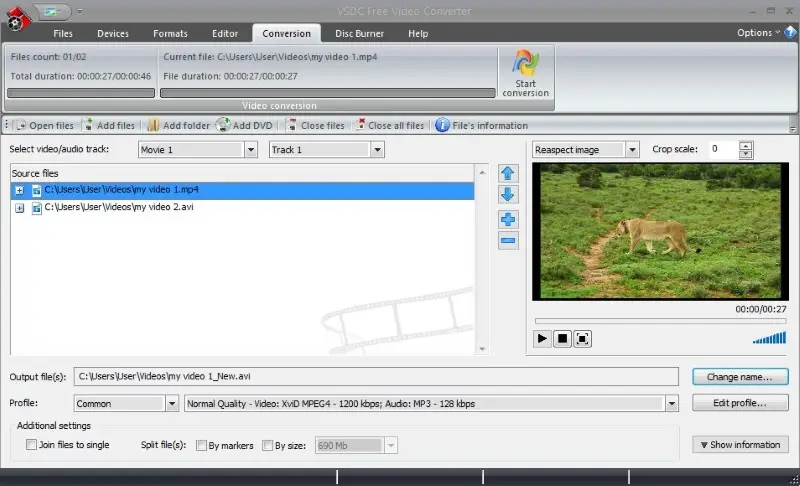Screen dimensions: 800x486
Task: Click the video preview seek slider
Action: [660, 321]
